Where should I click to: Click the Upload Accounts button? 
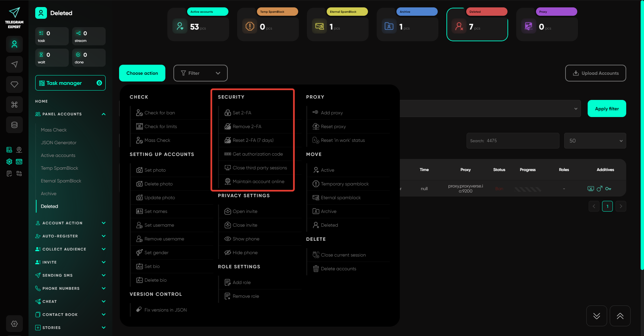point(595,73)
